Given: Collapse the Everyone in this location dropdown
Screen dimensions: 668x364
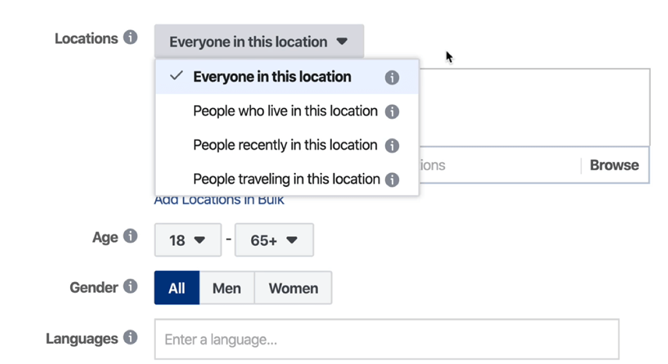Looking at the screenshot, I should tap(259, 41).
